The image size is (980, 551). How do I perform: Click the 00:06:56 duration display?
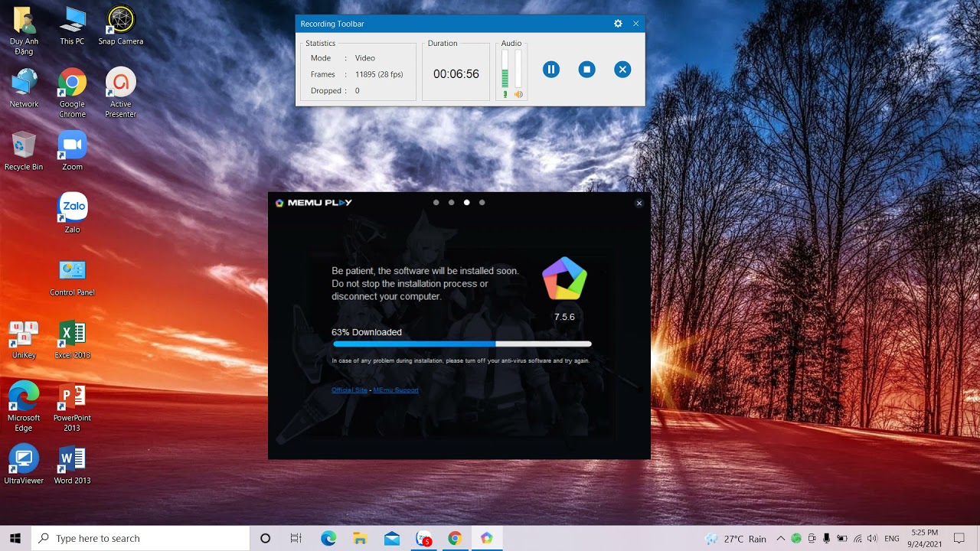[456, 74]
